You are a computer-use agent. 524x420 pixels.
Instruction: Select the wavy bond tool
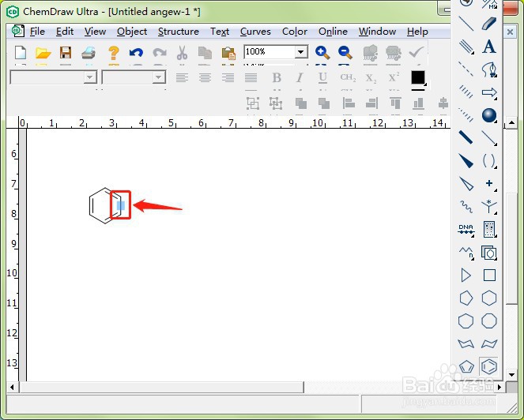(x=466, y=207)
